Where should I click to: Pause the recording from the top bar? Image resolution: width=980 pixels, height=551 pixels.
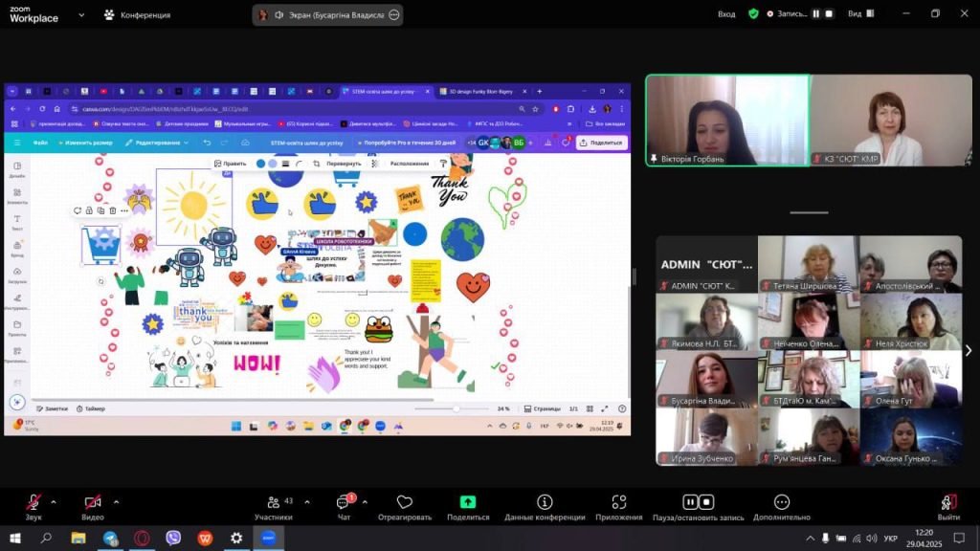tap(815, 13)
